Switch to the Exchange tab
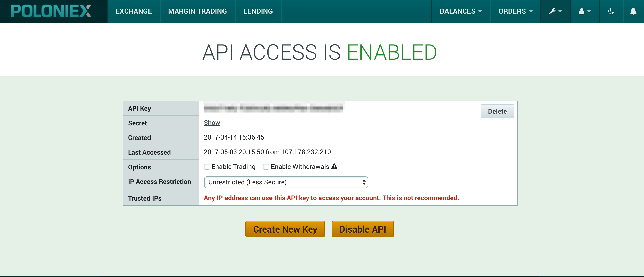This screenshot has height=277, width=644. click(134, 11)
